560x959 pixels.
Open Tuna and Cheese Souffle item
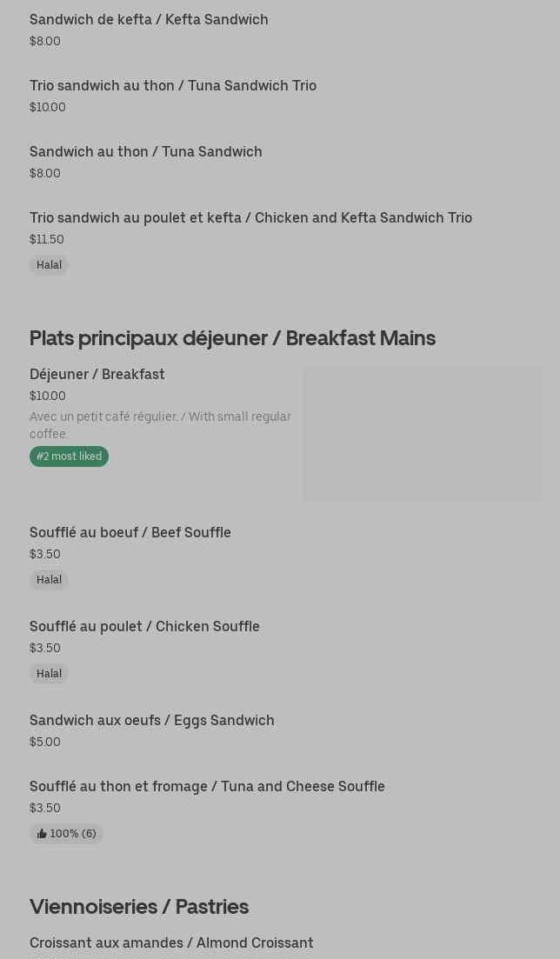tap(207, 786)
